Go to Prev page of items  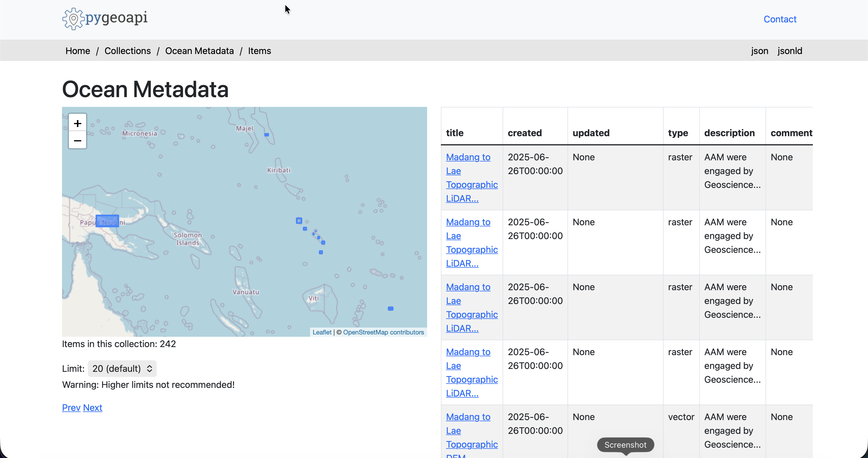tap(71, 407)
